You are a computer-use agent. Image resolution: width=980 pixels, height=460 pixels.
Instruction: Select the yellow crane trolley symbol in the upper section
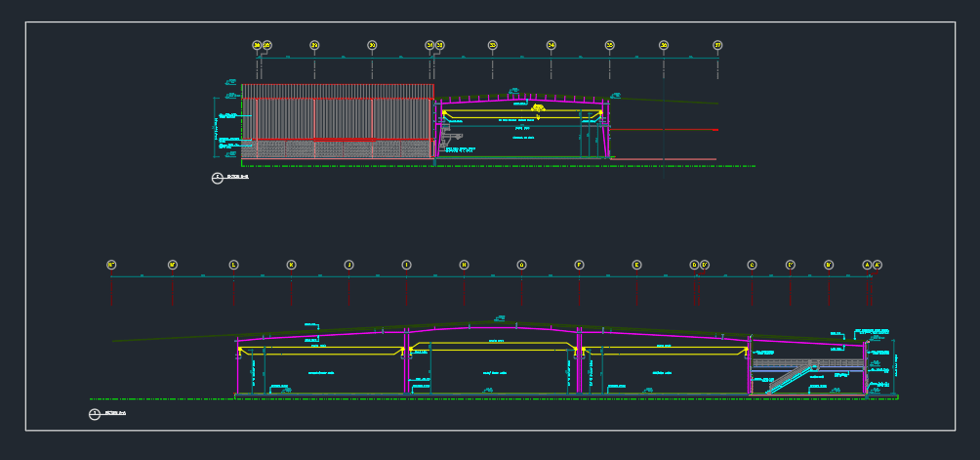pos(537,109)
